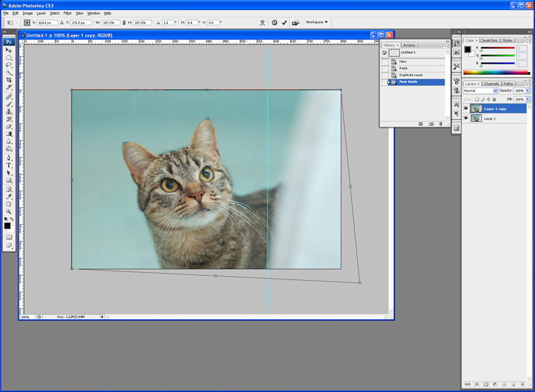This screenshot has height=392, width=535.
Task: Hide Layer 1 copy visibility eye
Action: coord(465,108)
